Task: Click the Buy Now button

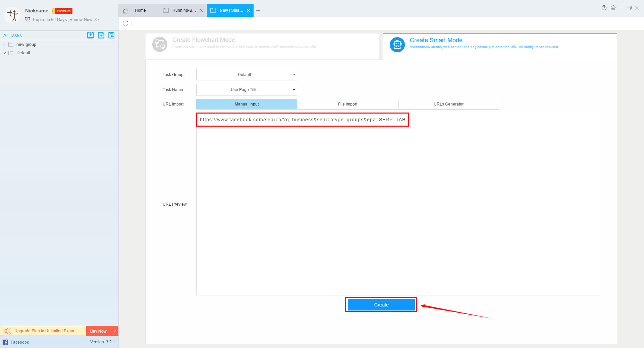Action: 98,331
